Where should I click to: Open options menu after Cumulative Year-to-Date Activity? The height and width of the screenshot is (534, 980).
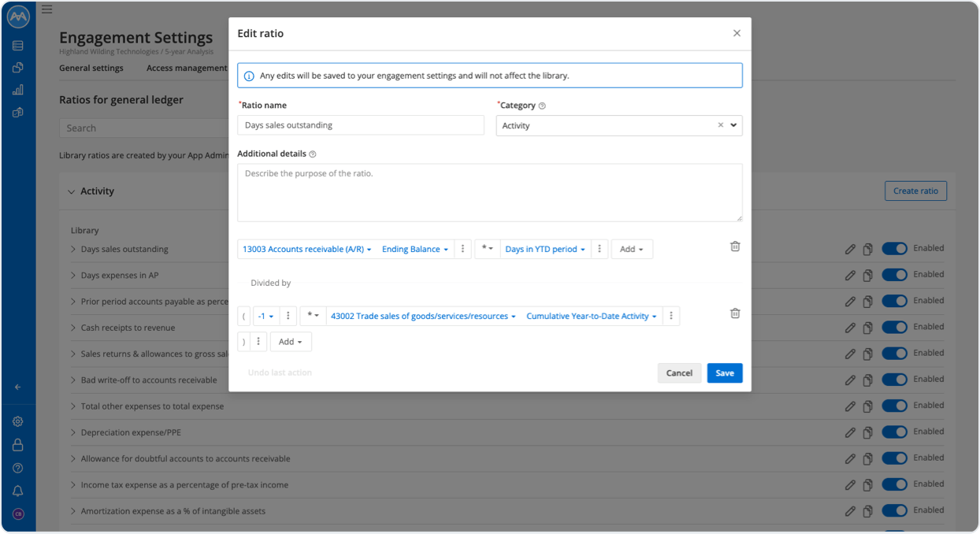pos(671,316)
